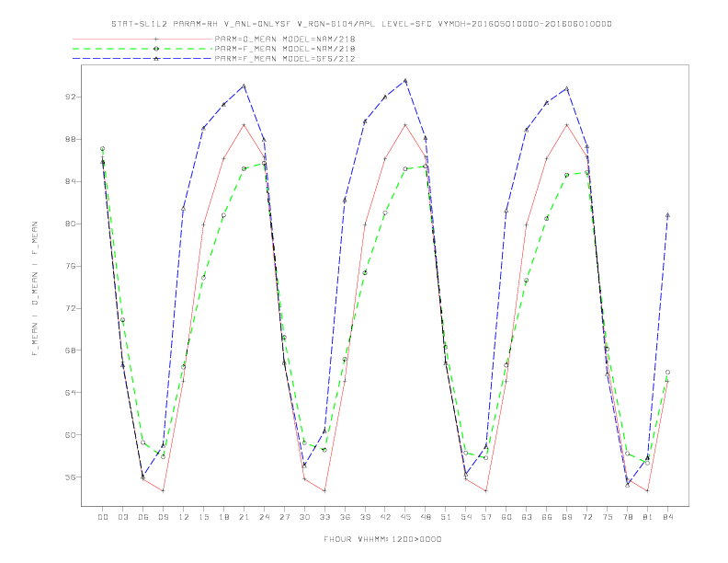Screen dimensions: 728x563
Task: Click x-axis tick label 78
Action: click(628, 517)
